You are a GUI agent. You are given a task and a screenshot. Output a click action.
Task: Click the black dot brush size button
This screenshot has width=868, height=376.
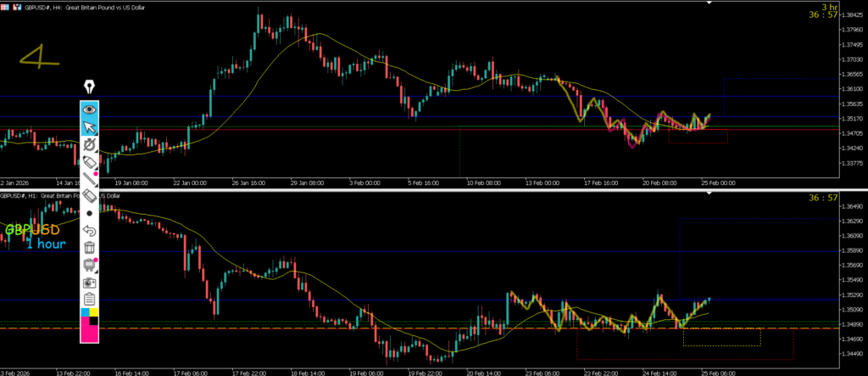coord(89,214)
